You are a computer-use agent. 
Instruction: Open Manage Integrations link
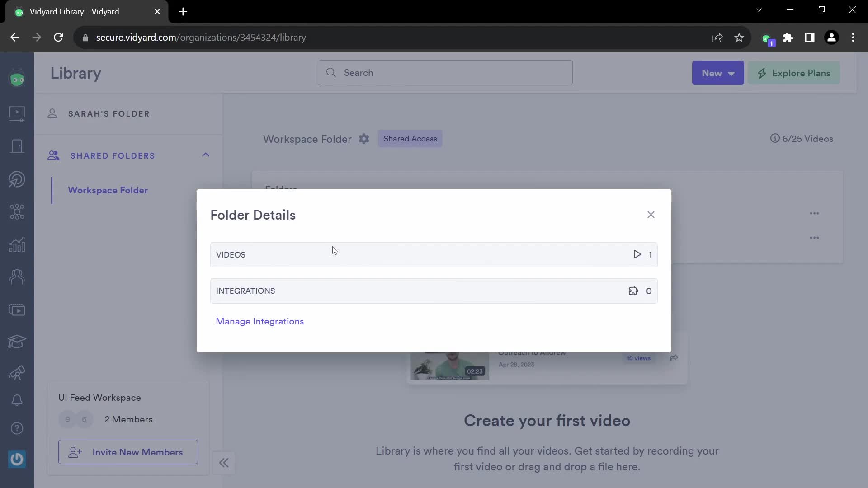259,321
